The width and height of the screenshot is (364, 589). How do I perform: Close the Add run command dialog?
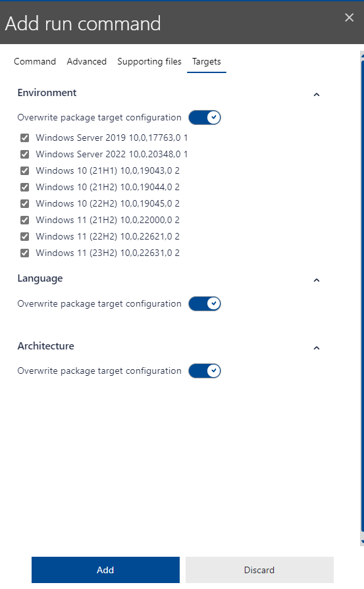pyautogui.click(x=349, y=17)
